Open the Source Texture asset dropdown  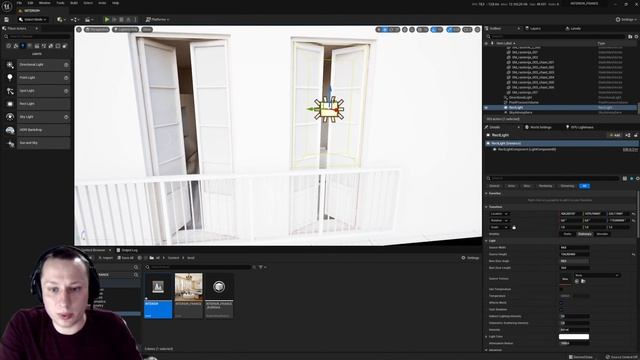pyautogui.click(x=597, y=275)
